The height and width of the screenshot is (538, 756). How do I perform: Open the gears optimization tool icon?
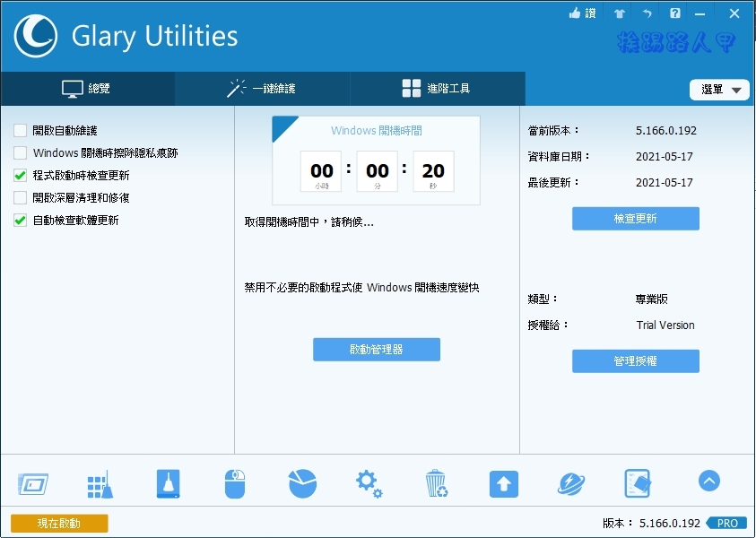(369, 482)
